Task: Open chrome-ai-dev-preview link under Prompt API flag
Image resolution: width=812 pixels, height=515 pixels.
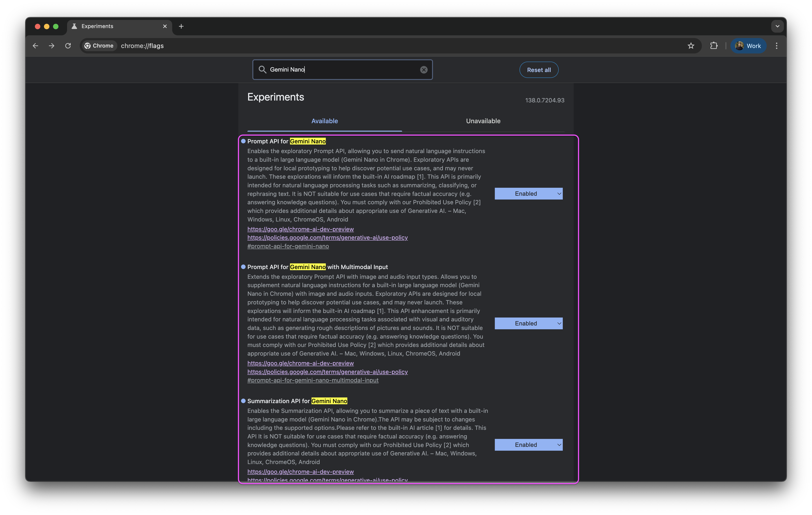Action: pos(300,229)
